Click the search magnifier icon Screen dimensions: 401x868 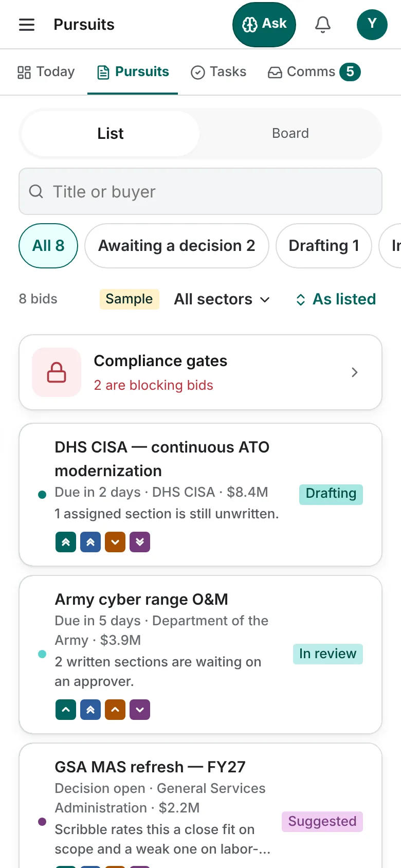pos(36,191)
